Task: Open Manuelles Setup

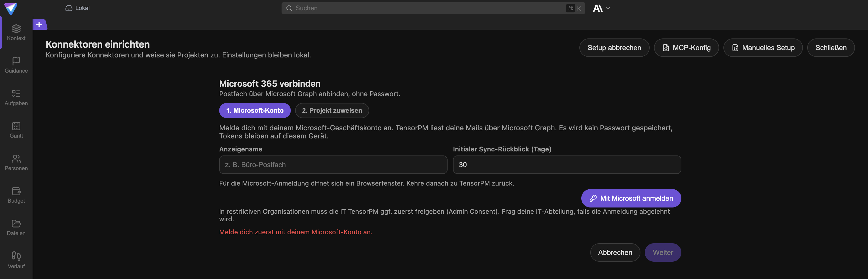Action: tap(763, 48)
